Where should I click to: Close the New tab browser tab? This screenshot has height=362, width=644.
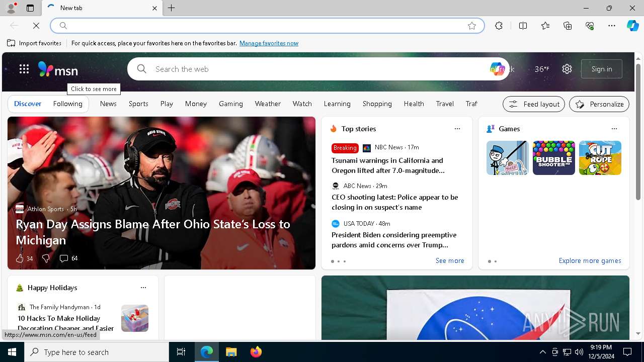point(155,8)
